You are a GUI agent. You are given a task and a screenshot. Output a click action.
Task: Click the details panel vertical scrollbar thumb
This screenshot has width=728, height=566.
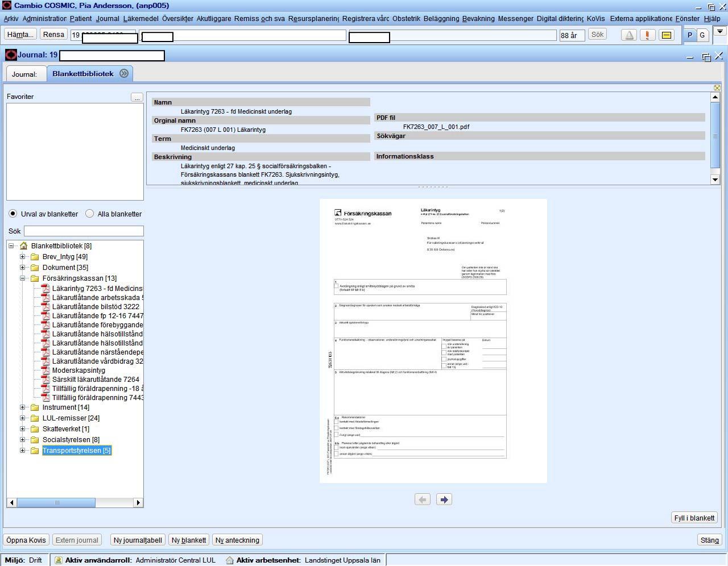[715, 134]
